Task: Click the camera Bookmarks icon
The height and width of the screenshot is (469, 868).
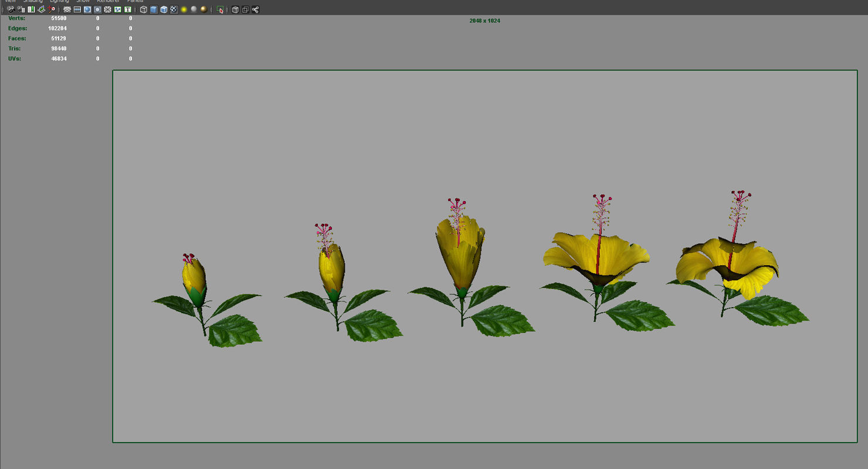Action: pos(31,9)
